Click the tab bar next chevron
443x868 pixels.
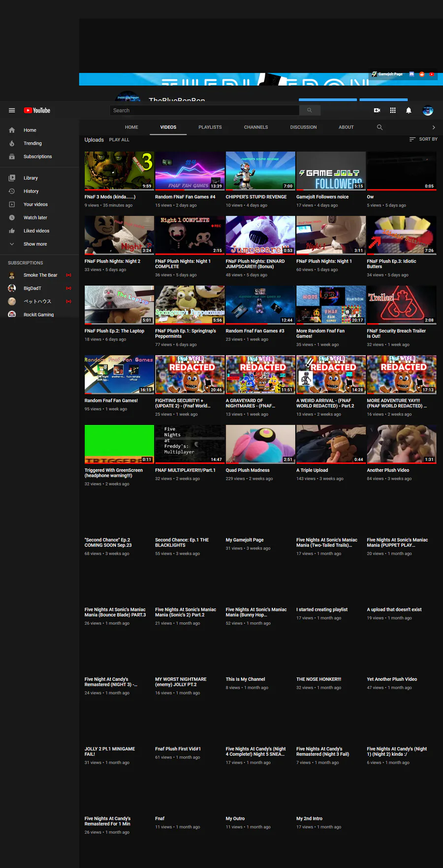point(434,127)
